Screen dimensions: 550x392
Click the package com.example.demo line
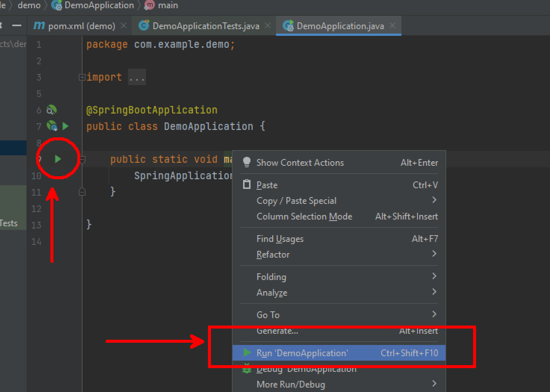[x=161, y=44]
